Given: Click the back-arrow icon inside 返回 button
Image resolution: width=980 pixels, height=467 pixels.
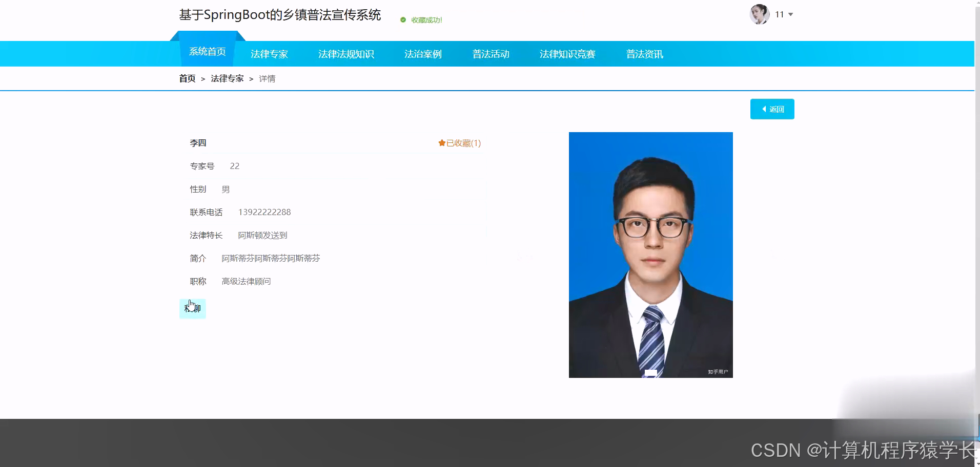Looking at the screenshot, I should coord(764,109).
